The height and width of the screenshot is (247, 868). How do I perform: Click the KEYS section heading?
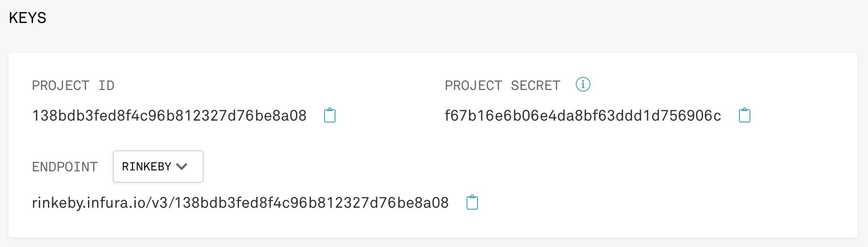pos(28,18)
